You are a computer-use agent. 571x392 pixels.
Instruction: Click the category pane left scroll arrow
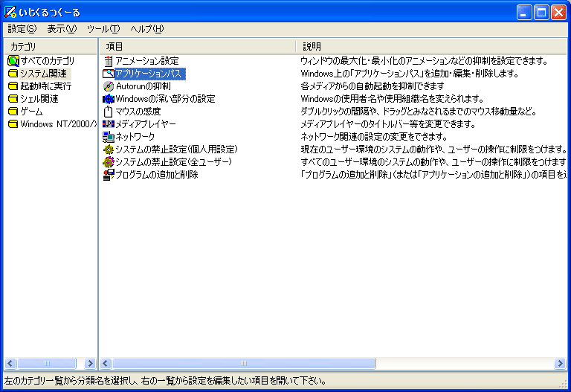point(10,363)
